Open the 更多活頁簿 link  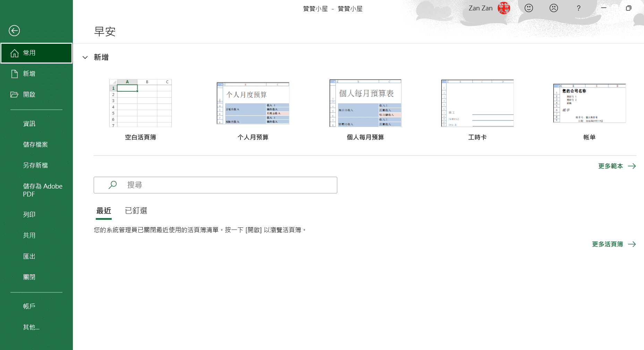coord(607,244)
